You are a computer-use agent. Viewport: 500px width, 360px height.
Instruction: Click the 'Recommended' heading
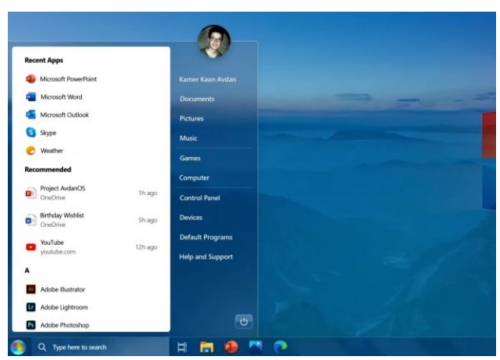[x=48, y=169]
